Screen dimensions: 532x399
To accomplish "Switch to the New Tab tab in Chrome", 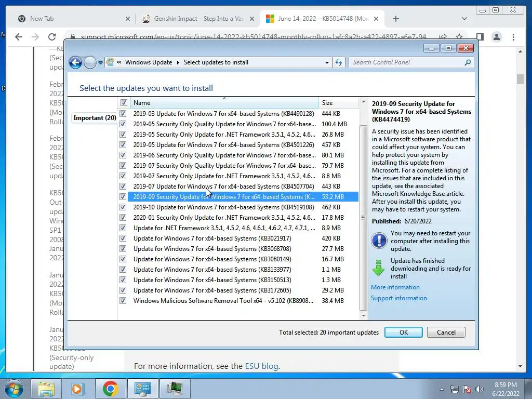I will coord(71,19).
